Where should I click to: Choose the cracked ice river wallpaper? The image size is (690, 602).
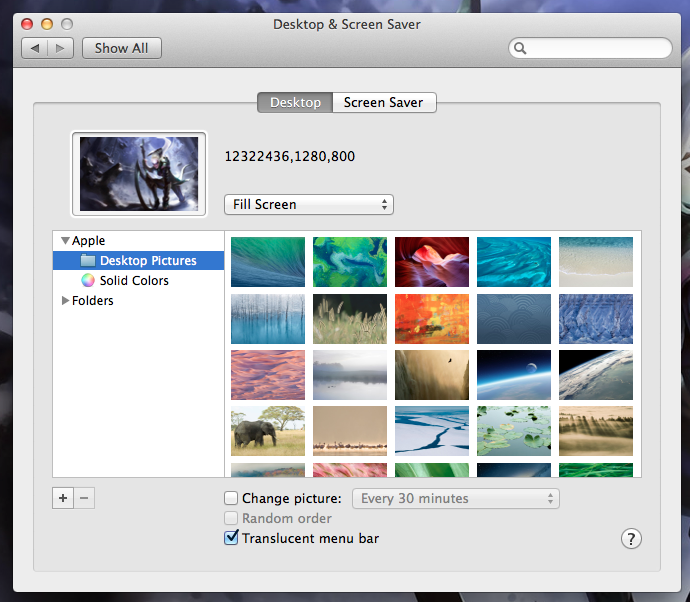[432, 431]
